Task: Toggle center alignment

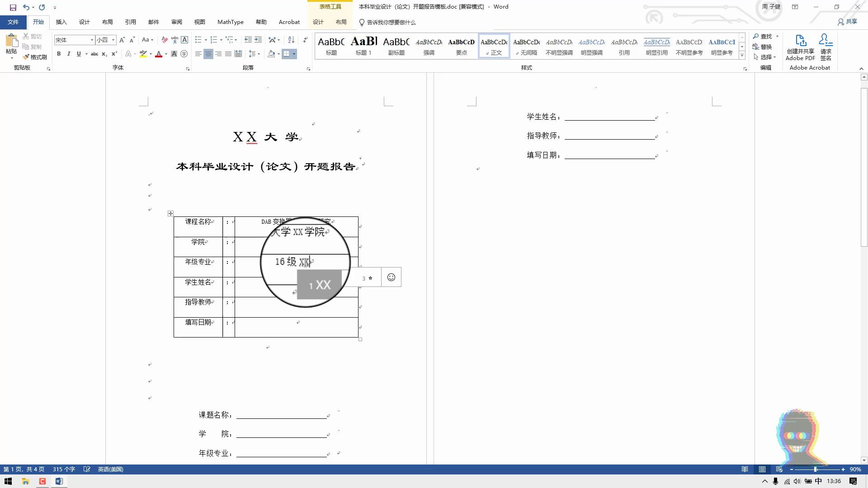Action: coord(208,54)
